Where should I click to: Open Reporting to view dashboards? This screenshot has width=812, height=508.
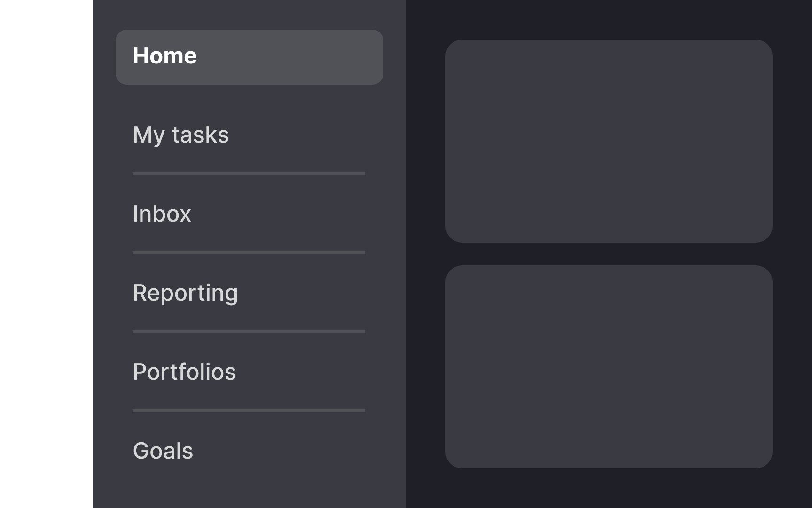(186, 293)
